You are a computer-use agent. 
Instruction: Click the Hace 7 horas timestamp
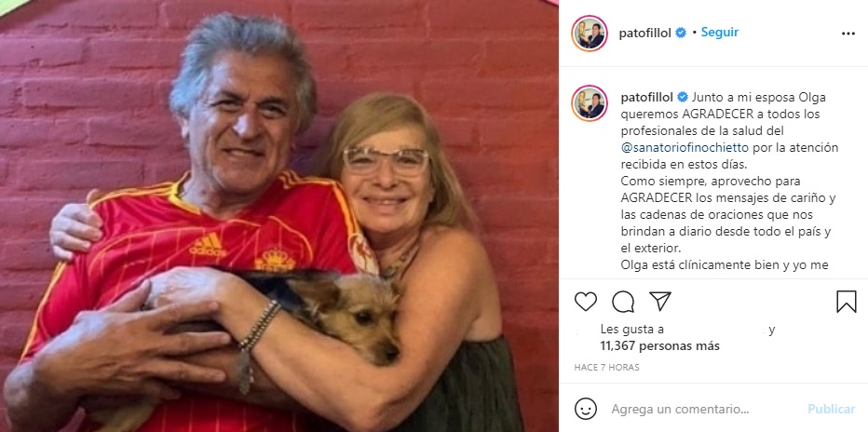(606, 367)
